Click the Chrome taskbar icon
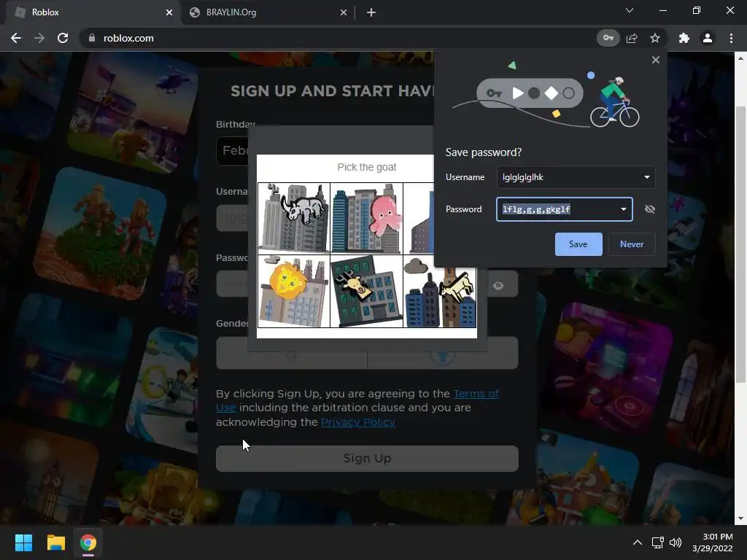This screenshot has height=560, width=747. click(x=88, y=542)
